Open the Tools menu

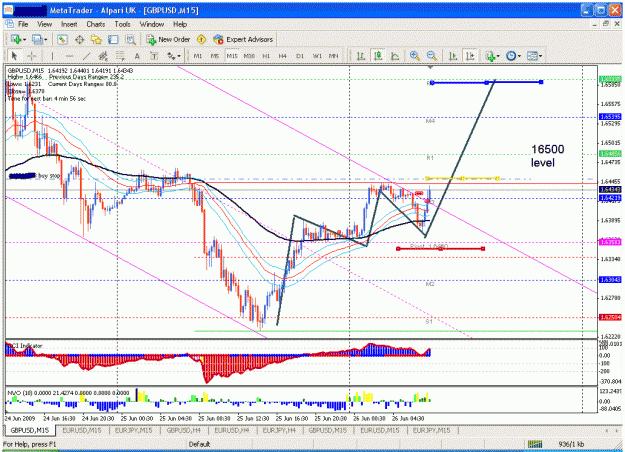(122, 24)
